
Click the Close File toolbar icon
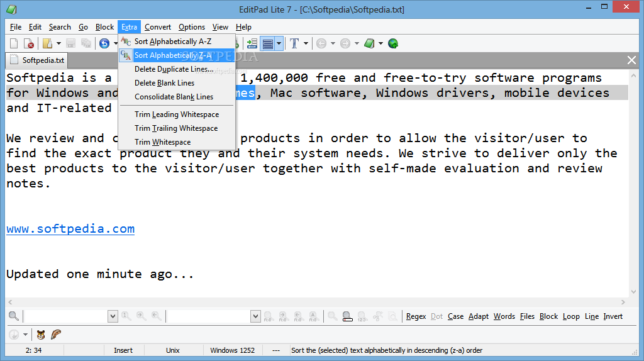[29, 43]
